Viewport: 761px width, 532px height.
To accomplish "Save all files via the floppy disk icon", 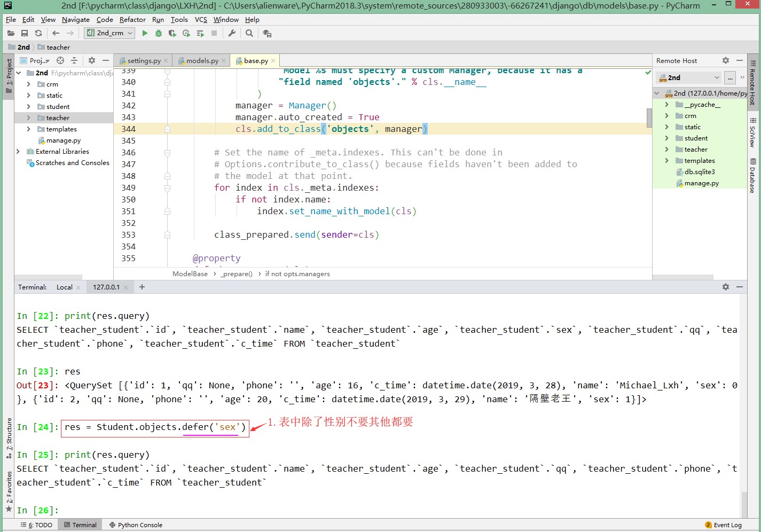I will tap(25, 33).
